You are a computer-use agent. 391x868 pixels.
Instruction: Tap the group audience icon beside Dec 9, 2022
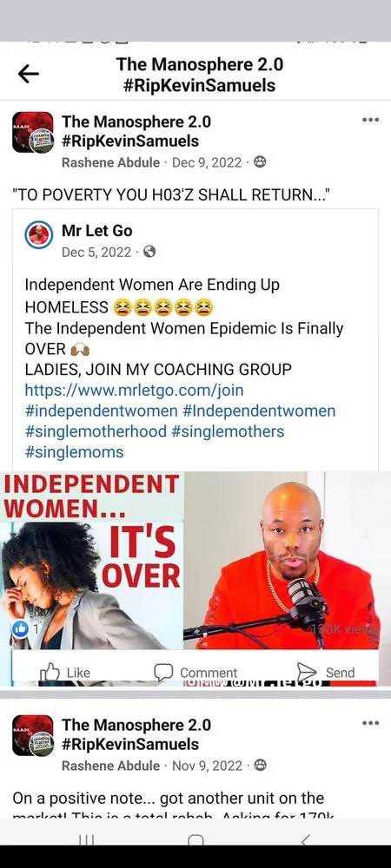[260, 162]
